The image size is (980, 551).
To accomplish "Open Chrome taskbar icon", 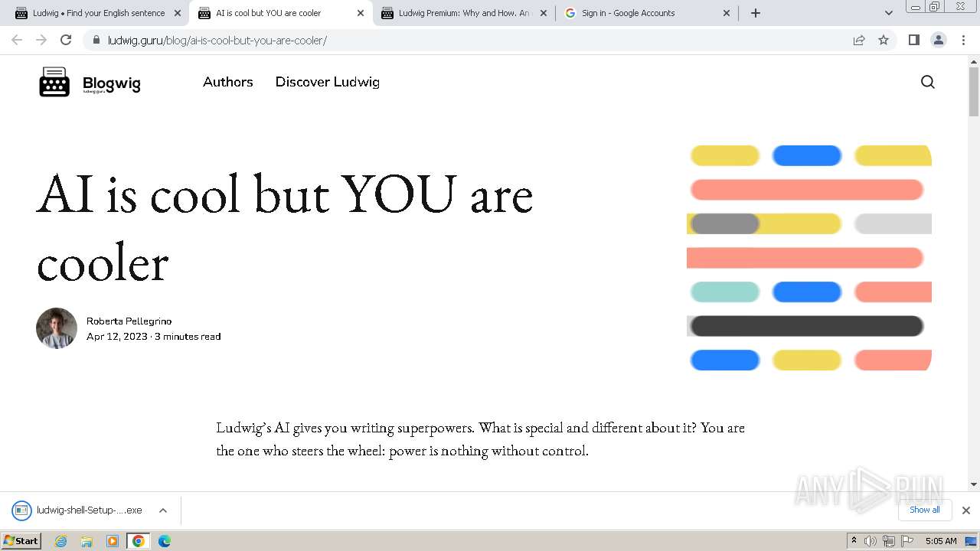I will (x=139, y=541).
